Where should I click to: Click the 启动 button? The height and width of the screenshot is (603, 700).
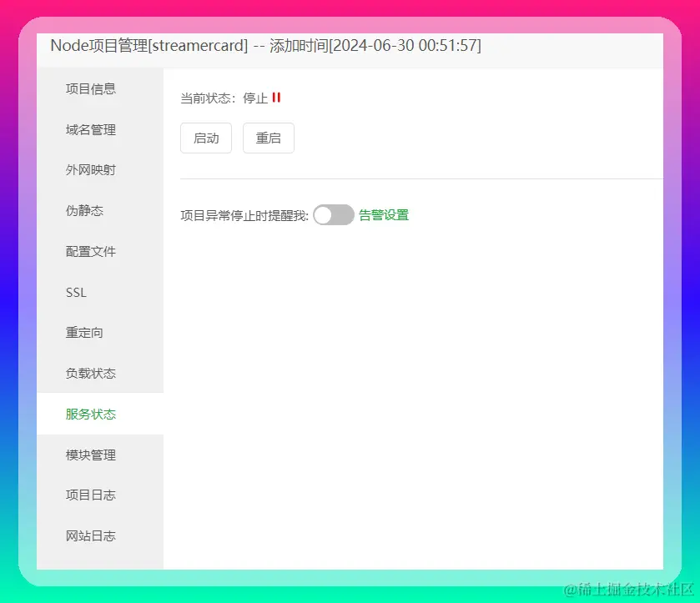click(206, 138)
